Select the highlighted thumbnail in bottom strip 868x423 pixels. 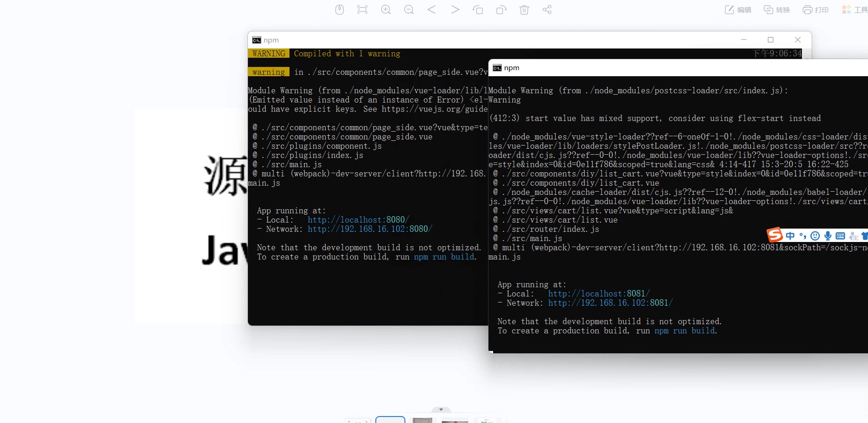pos(390,420)
